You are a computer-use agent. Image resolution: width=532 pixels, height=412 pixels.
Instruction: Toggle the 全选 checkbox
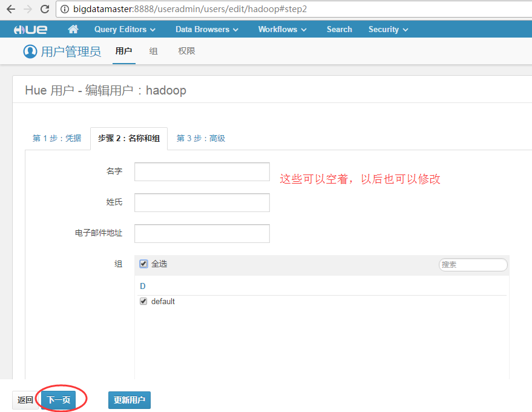143,264
